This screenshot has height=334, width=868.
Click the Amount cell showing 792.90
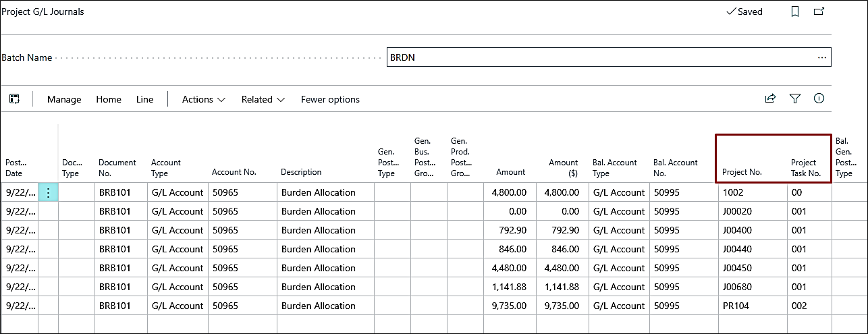point(510,230)
